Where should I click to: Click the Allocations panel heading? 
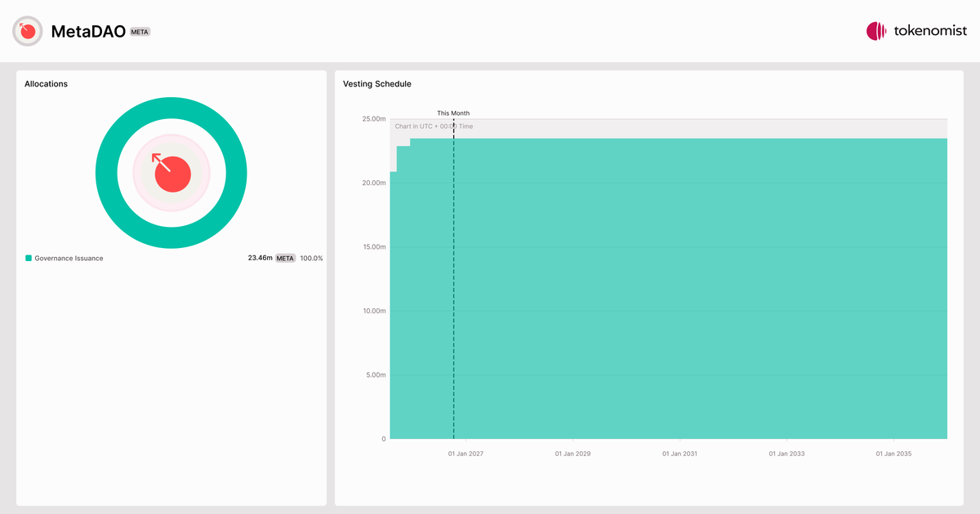(46, 84)
